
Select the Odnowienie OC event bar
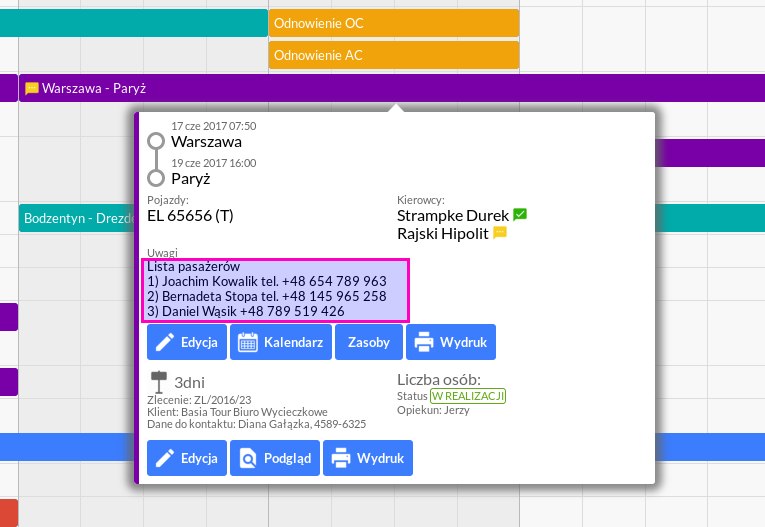click(393, 23)
